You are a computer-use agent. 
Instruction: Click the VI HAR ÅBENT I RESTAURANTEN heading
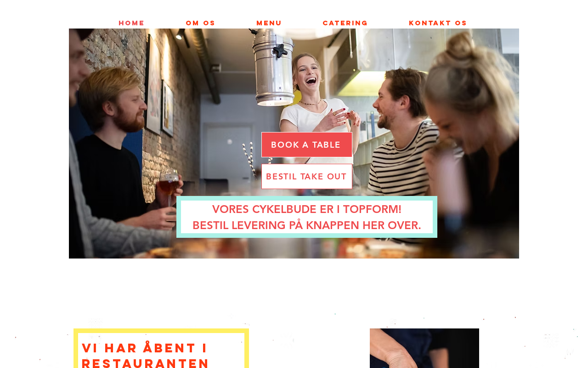(146, 355)
